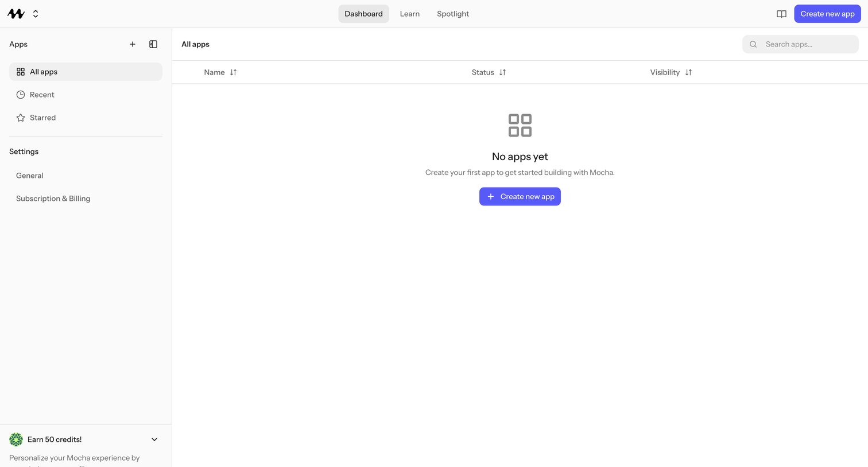Click the centered Create new app button
The width and height of the screenshot is (868, 467).
(x=520, y=197)
